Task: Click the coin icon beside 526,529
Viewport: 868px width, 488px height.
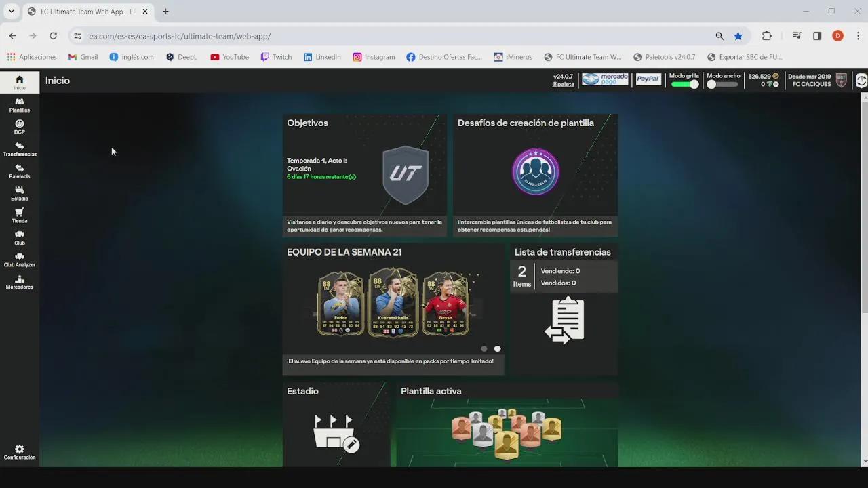Action: pyautogui.click(x=776, y=77)
